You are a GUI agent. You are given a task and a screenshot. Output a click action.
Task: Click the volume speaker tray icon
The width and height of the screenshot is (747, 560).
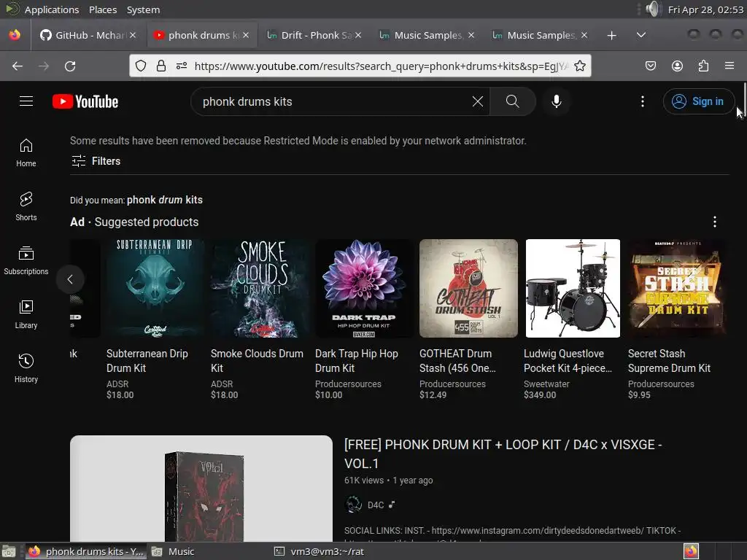(x=653, y=9)
